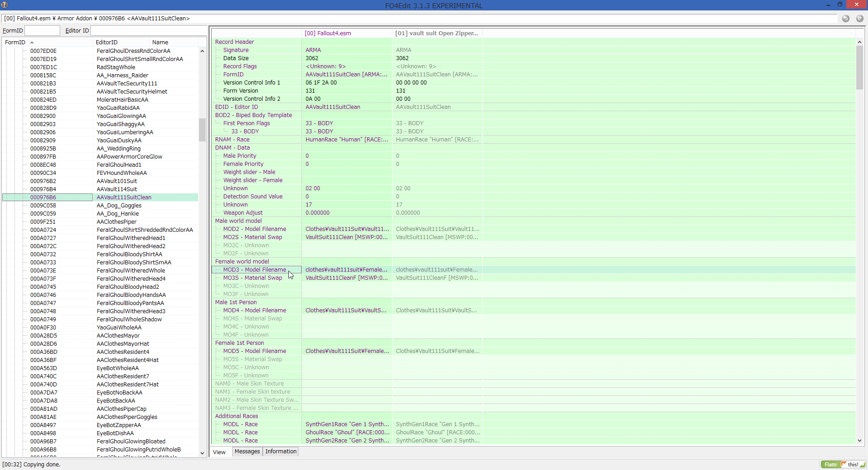This screenshot has height=470, width=868.
Task: Click the record view scroll down arrow
Action: (859, 441)
